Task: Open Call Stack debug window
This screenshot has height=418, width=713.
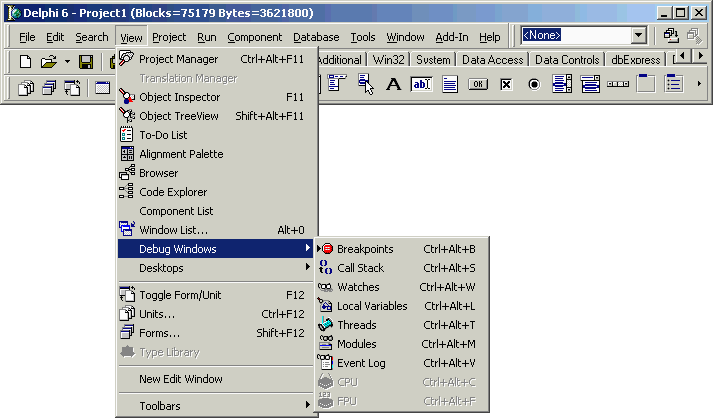Action: [402, 268]
